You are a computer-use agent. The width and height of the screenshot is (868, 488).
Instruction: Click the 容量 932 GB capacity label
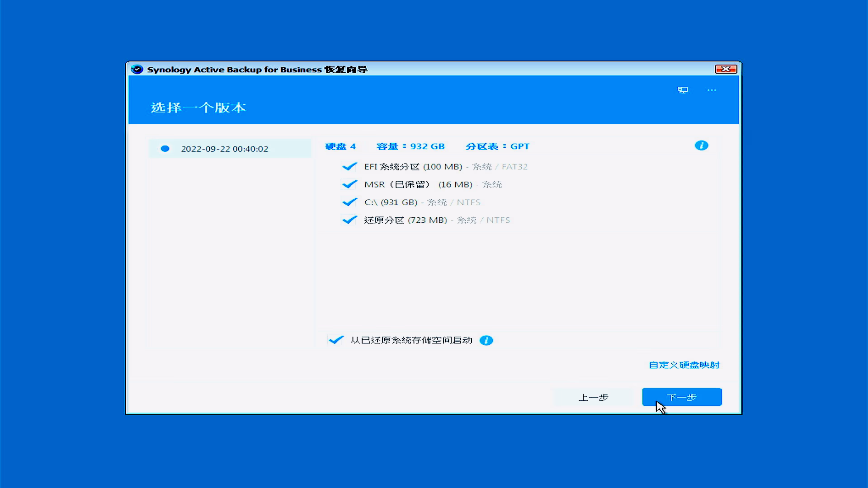point(410,146)
